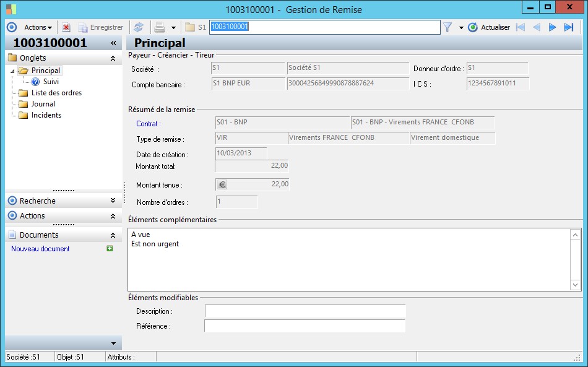Click the Virement domestique field
The image size is (588, 367).
[452, 137]
